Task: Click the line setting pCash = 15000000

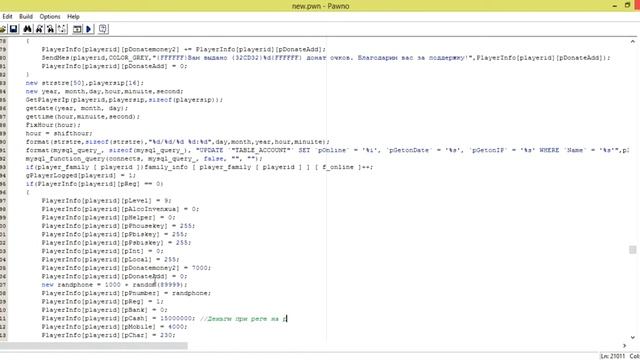Action: 118,318
